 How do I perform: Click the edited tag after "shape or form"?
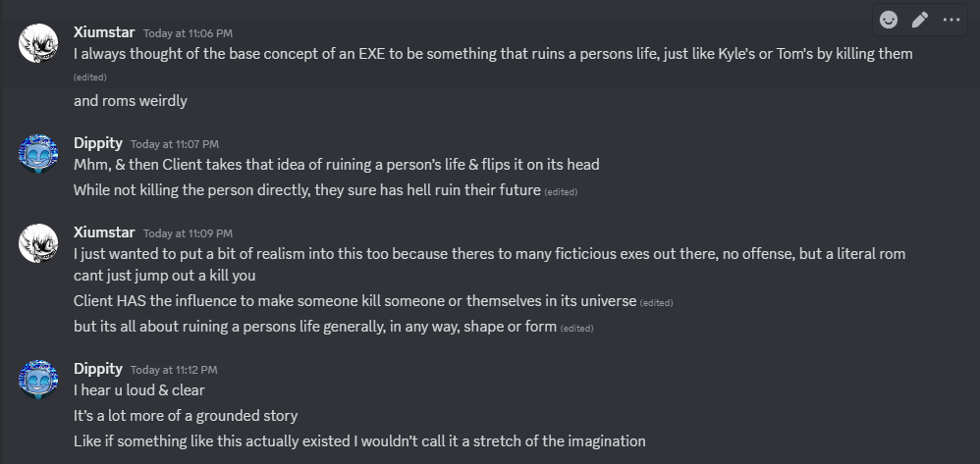point(576,328)
